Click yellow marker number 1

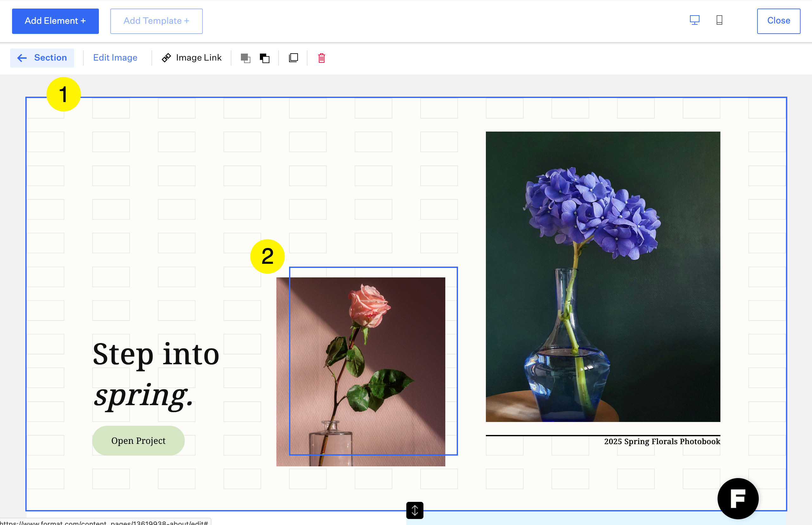pos(63,94)
